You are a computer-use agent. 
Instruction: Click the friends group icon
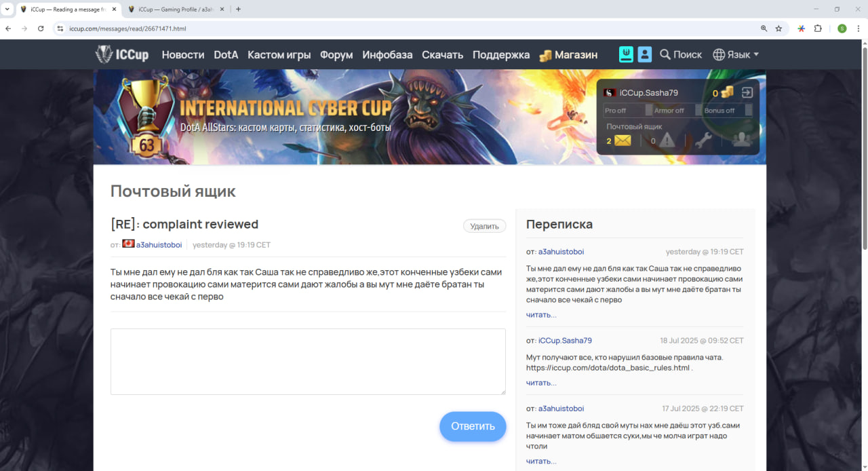point(741,140)
